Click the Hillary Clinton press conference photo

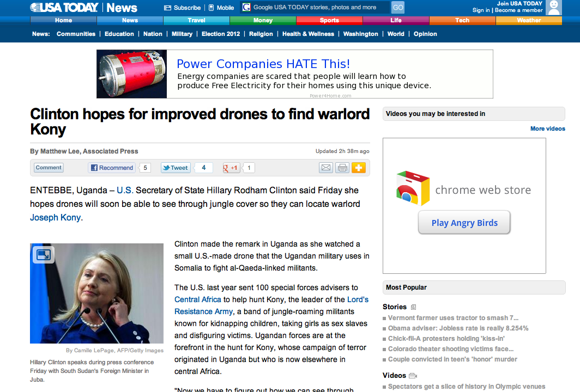pyautogui.click(x=96, y=293)
